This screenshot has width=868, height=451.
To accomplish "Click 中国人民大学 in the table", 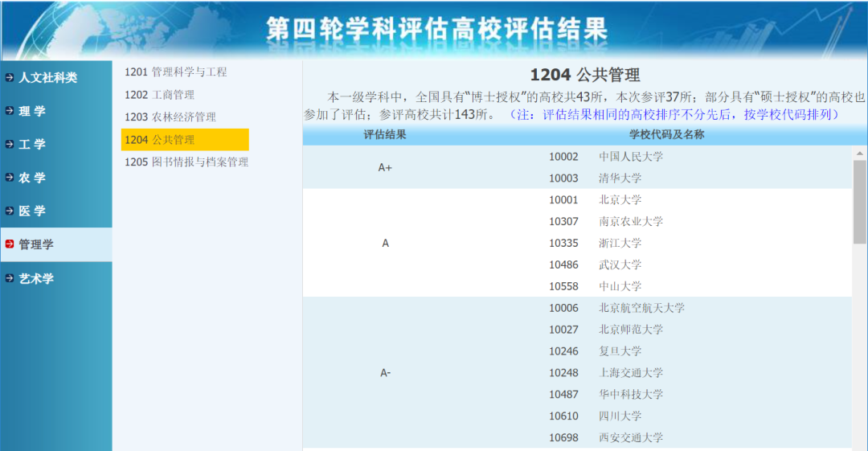I will coord(631,157).
